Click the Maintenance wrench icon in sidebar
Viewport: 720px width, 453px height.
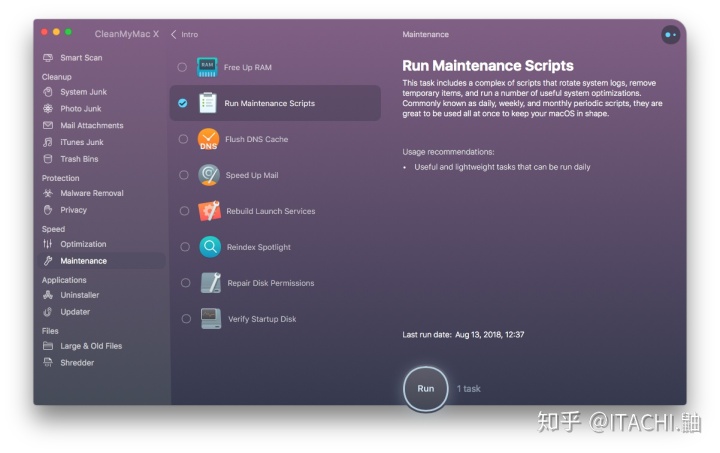[x=48, y=261]
